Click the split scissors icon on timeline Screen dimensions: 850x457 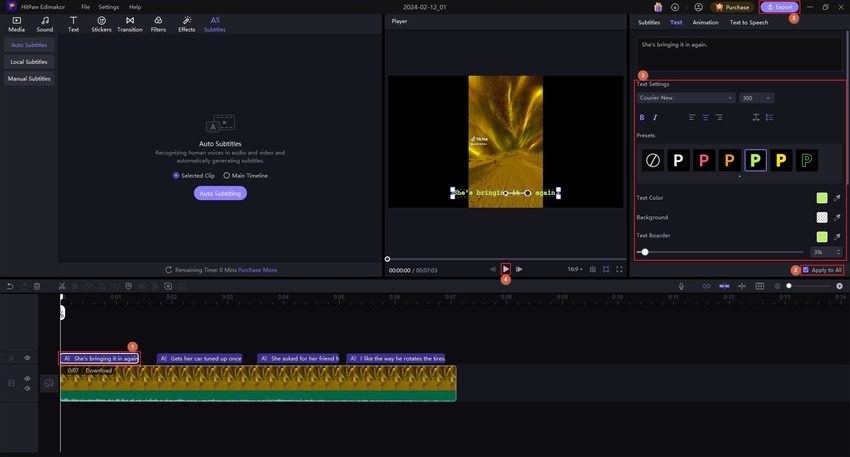[62, 286]
